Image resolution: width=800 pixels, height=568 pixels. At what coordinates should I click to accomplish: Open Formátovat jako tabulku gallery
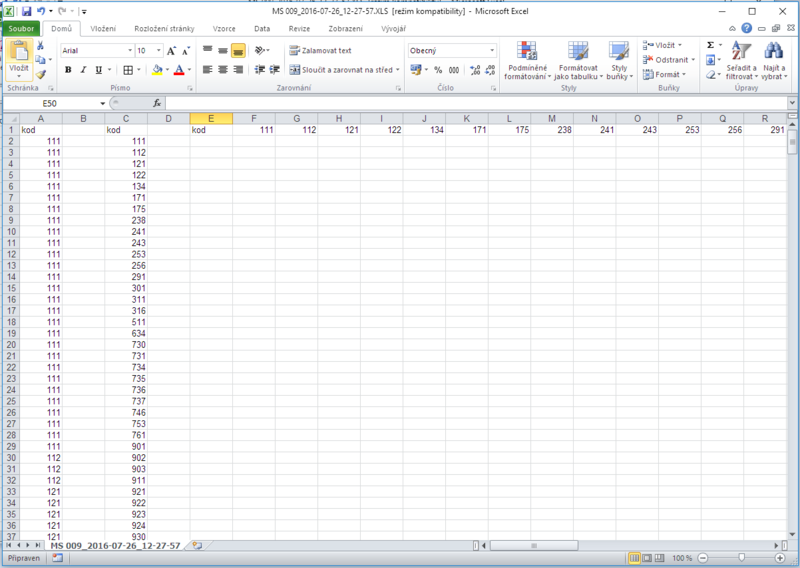578,61
